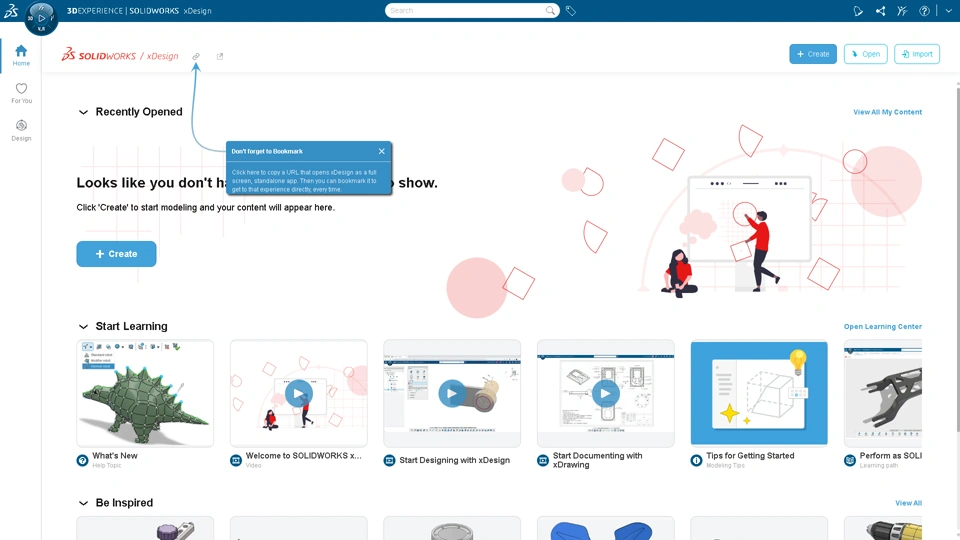The width and height of the screenshot is (960, 540).
Task: Click the 3DS logo in top-left corner
Action: 11,10
